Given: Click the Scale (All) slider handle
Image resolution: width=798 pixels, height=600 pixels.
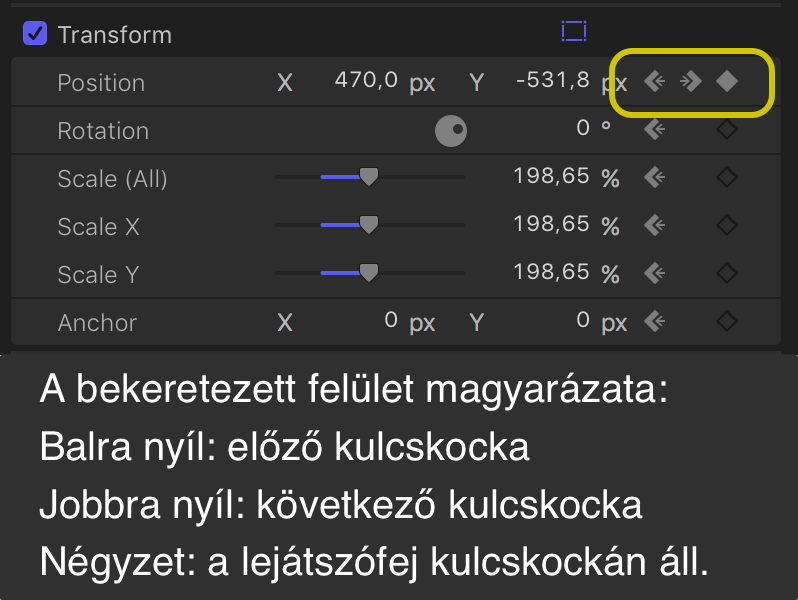Looking at the screenshot, I should click(369, 177).
